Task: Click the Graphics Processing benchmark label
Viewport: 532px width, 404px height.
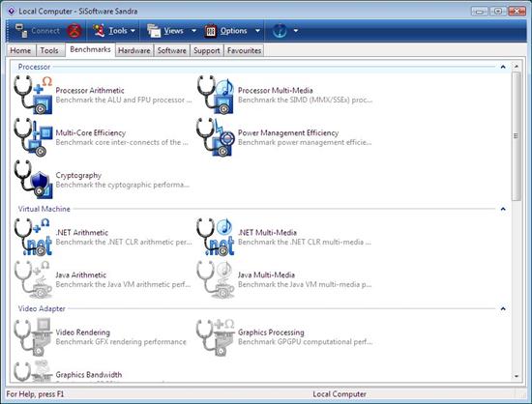Action: point(271,332)
